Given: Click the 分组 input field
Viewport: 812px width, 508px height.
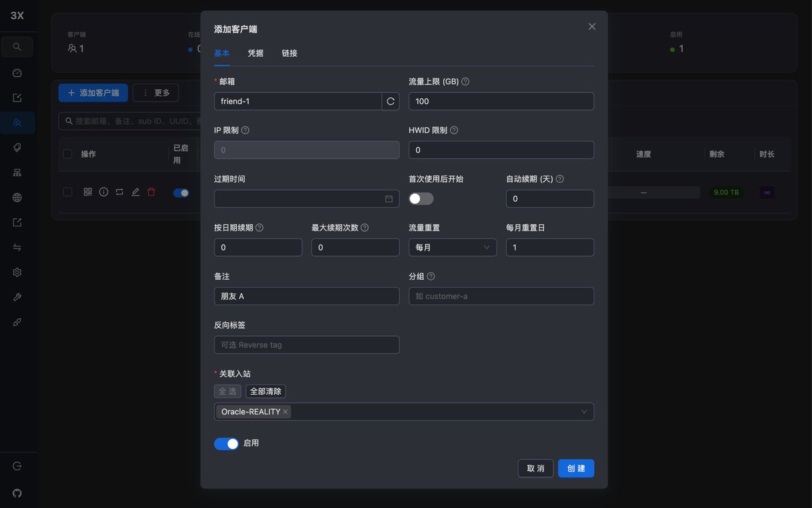Looking at the screenshot, I should coord(501,296).
